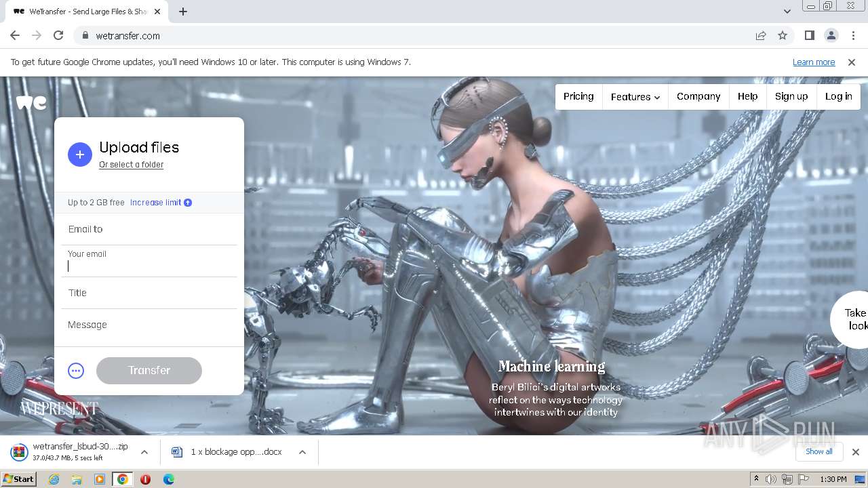Open Edge browser from taskbar

click(x=169, y=479)
